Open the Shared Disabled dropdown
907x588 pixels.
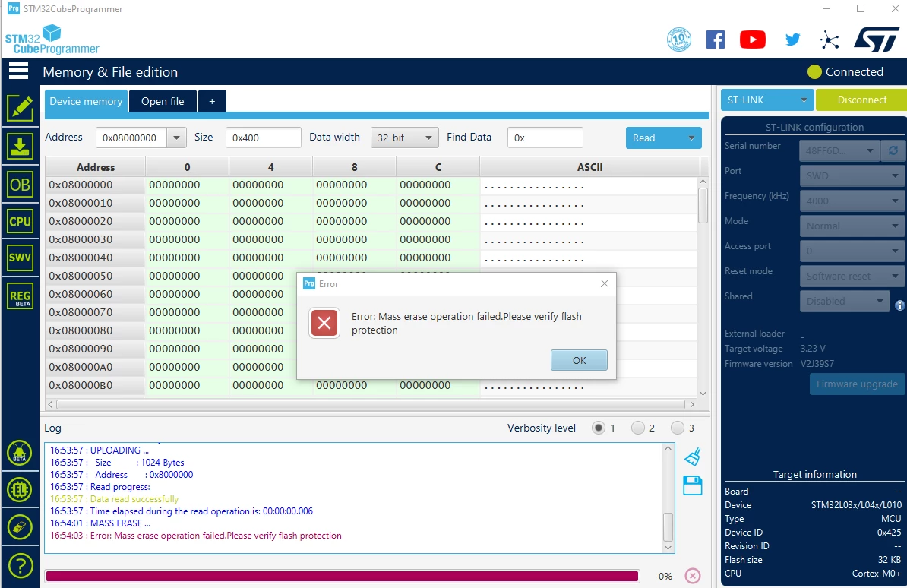coord(845,301)
